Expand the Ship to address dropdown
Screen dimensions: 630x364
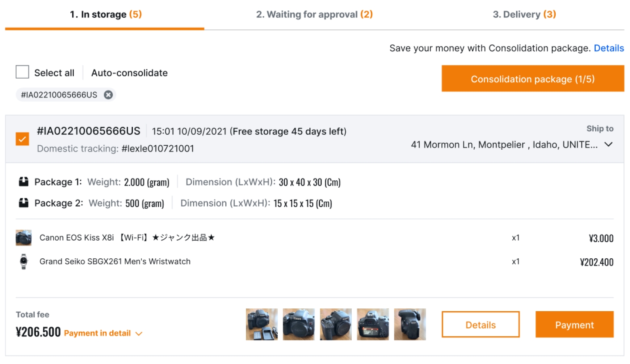pos(608,144)
